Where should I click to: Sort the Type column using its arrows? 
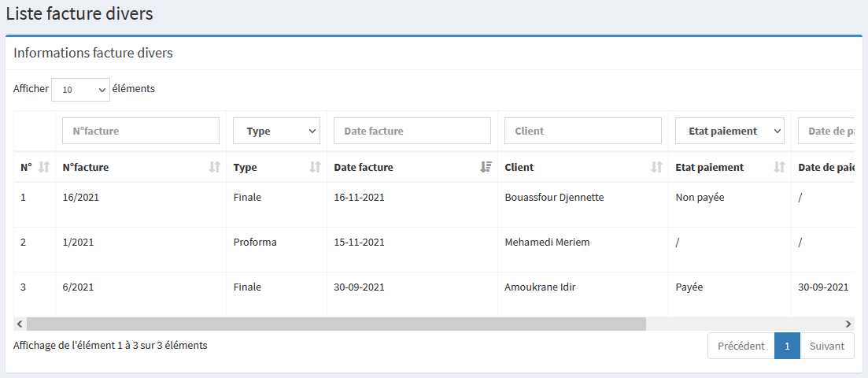pyautogui.click(x=315, y=167)
